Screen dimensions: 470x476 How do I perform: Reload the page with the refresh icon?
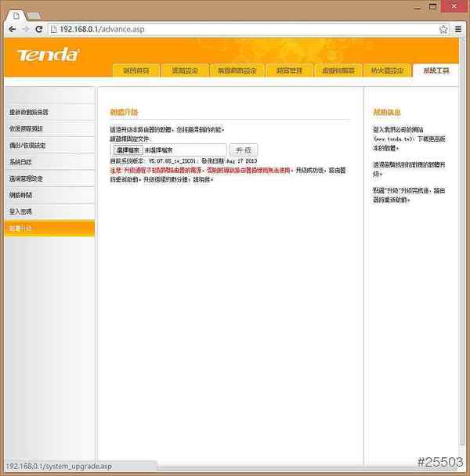click(x=39, y=29)
